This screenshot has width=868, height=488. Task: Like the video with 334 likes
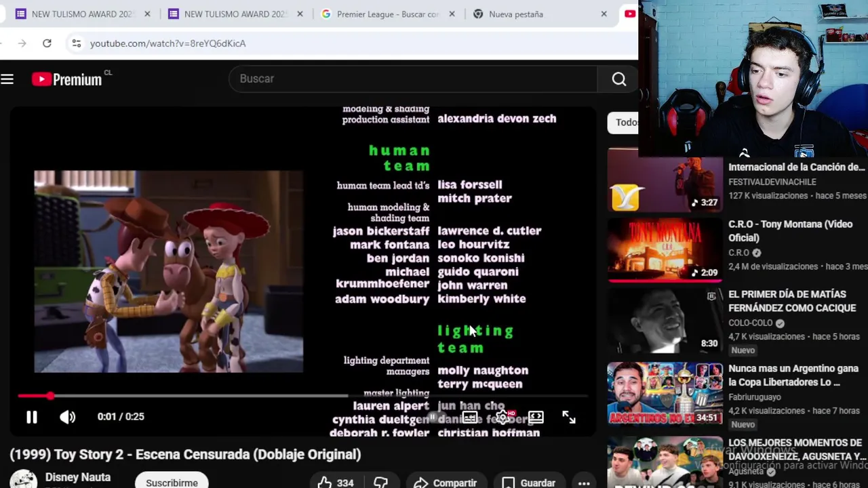pos(336,483)
